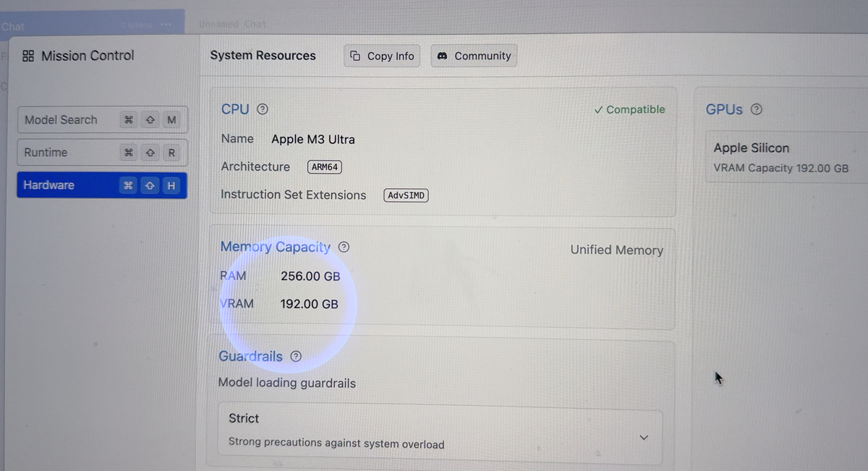Screen dimensions: 868x471
Task: Click the RAM 256.00 GB value
Action: click(310, 276)
